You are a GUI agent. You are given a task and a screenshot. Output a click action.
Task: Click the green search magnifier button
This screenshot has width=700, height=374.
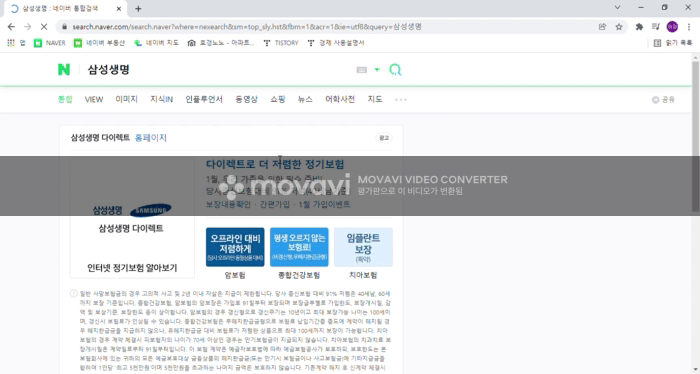[395, 70]
